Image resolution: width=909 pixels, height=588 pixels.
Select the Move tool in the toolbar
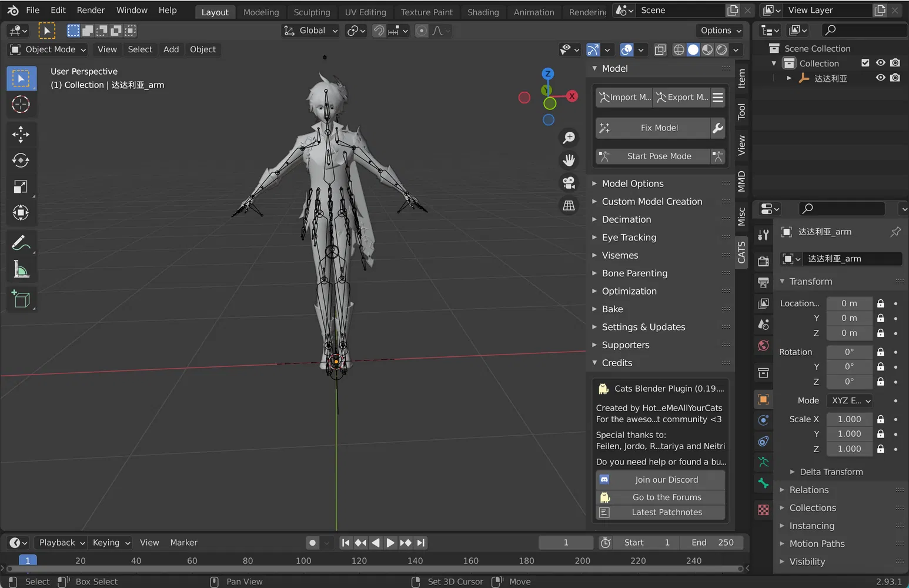(x=21, y=134)
